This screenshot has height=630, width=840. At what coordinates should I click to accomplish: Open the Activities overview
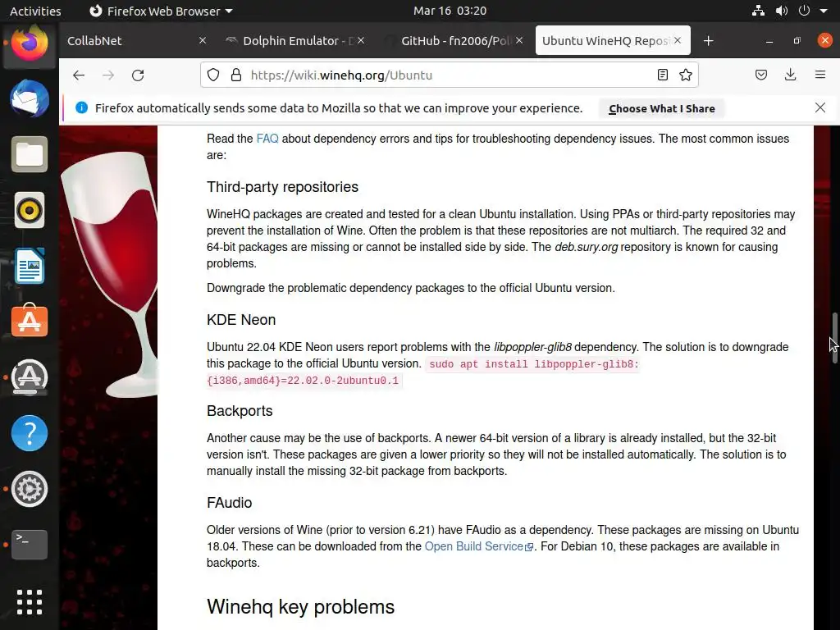point(35,11)
